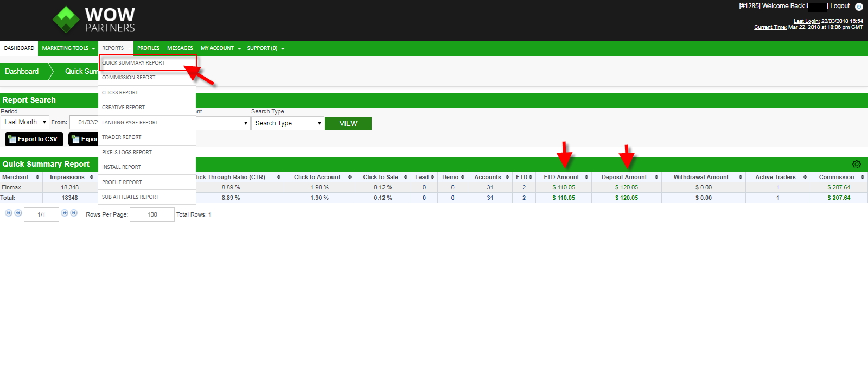
Task: Click the Export to CSV button
Action: pyautogui.click(x=34, y=140)
